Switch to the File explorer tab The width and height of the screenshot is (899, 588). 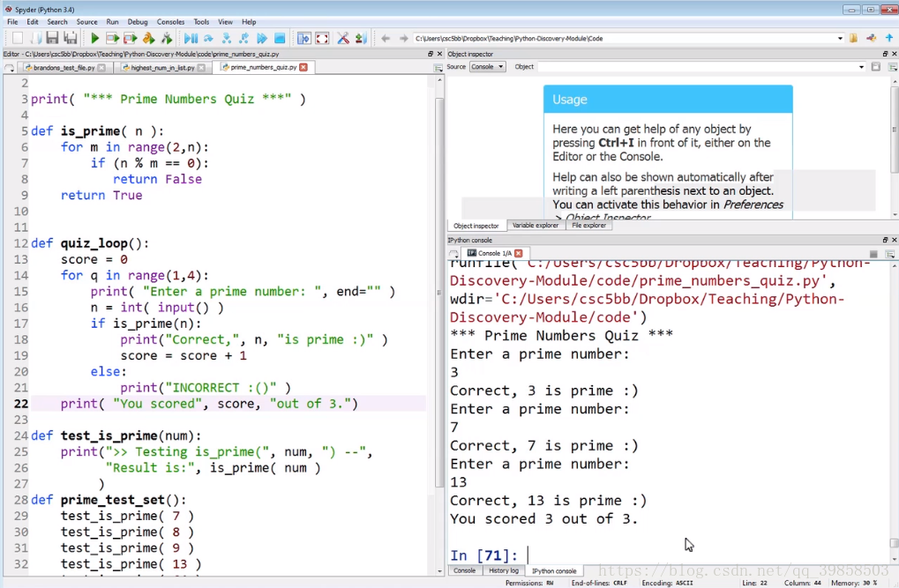(588, 225)
